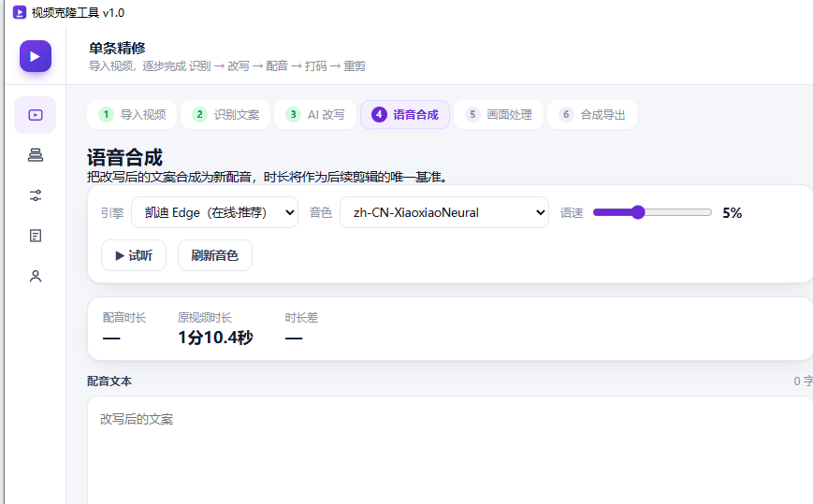Screen dimensions: 813x504
Task: Go to step 5 画面处理
Action: tap(499, 114)
